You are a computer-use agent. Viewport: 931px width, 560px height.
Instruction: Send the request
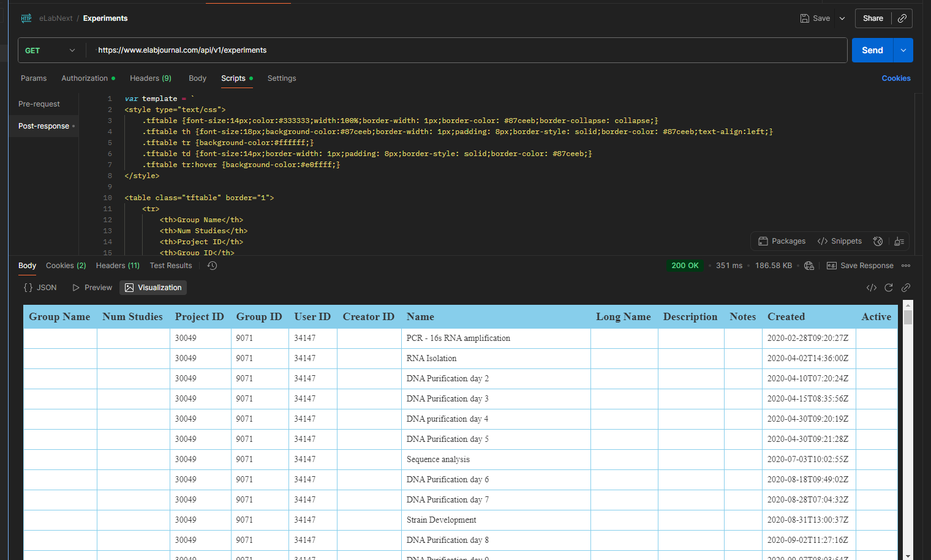[872, 50]
